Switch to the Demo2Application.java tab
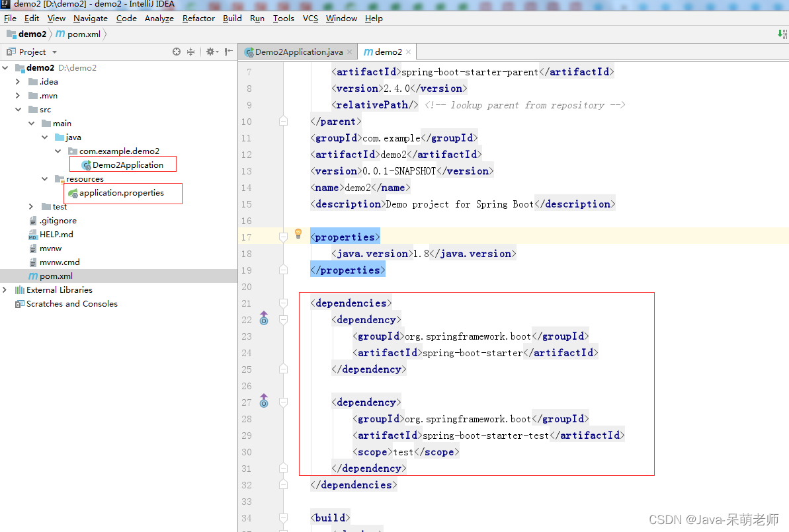 pyautogui.click(x=298, y=52)
